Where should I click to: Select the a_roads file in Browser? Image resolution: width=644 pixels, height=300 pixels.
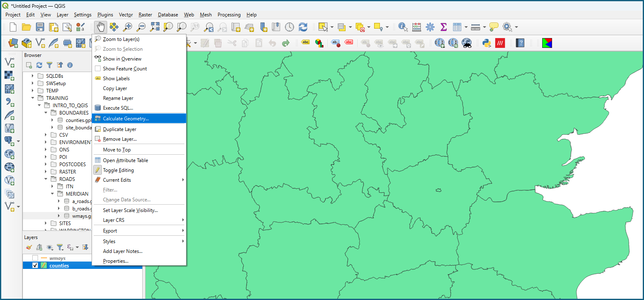tap(81, 201)
